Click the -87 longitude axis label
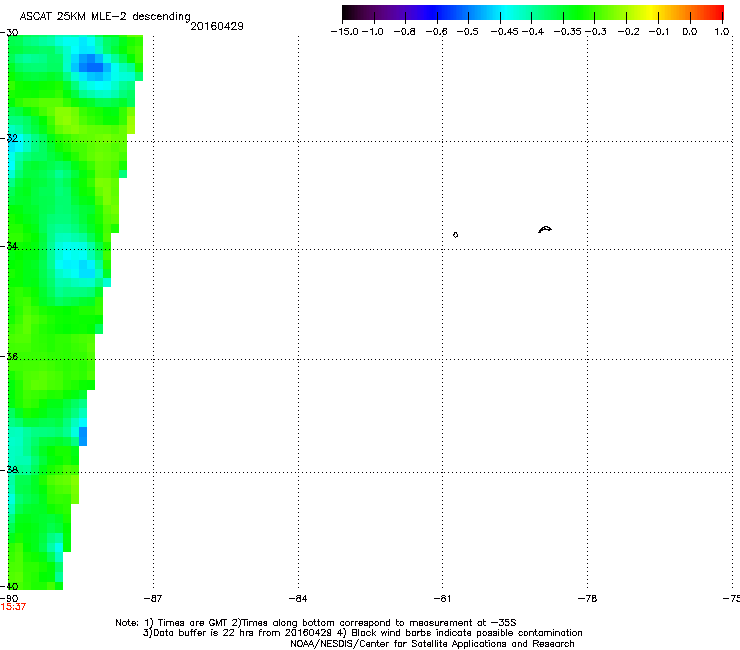The width and height of the screenshot is (740, 650). point(153,599)
